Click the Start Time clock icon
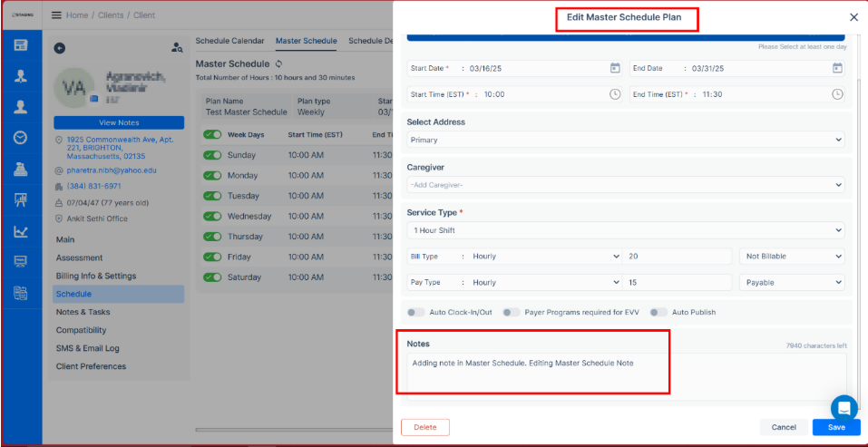 615,94
